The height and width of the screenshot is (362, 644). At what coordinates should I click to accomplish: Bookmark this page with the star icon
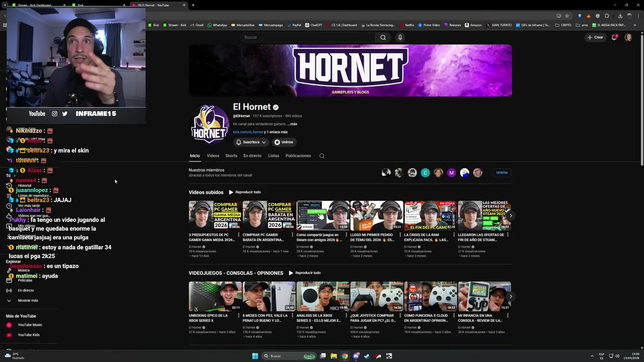(x=567, y=16)
